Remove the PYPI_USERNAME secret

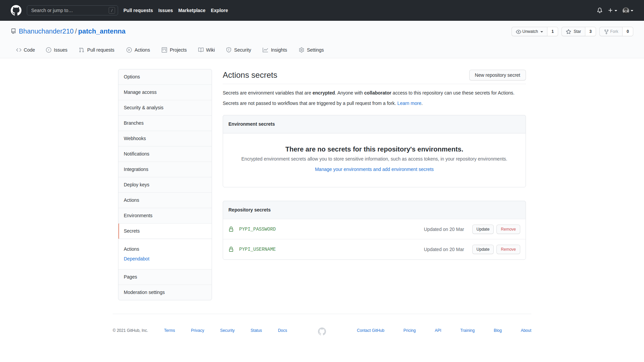tap(508, 249)
